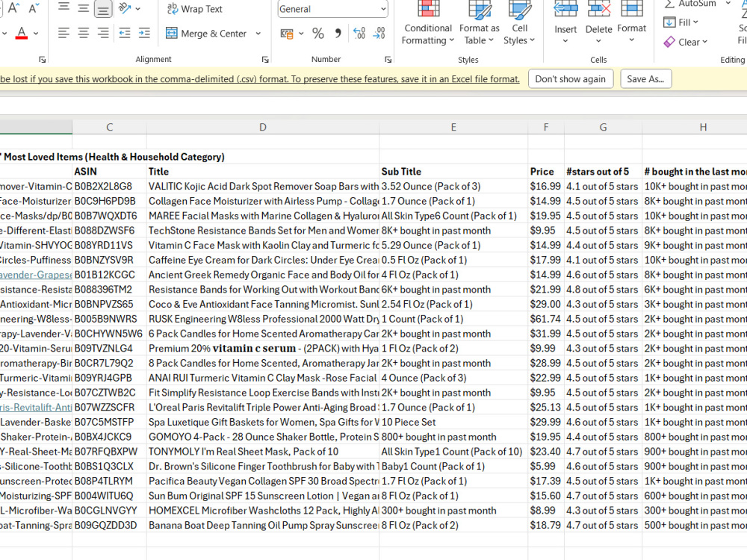Viewport: 747px width, 560px height.
Task: Apply percent style formatting
Action: [x=317, y=34]
